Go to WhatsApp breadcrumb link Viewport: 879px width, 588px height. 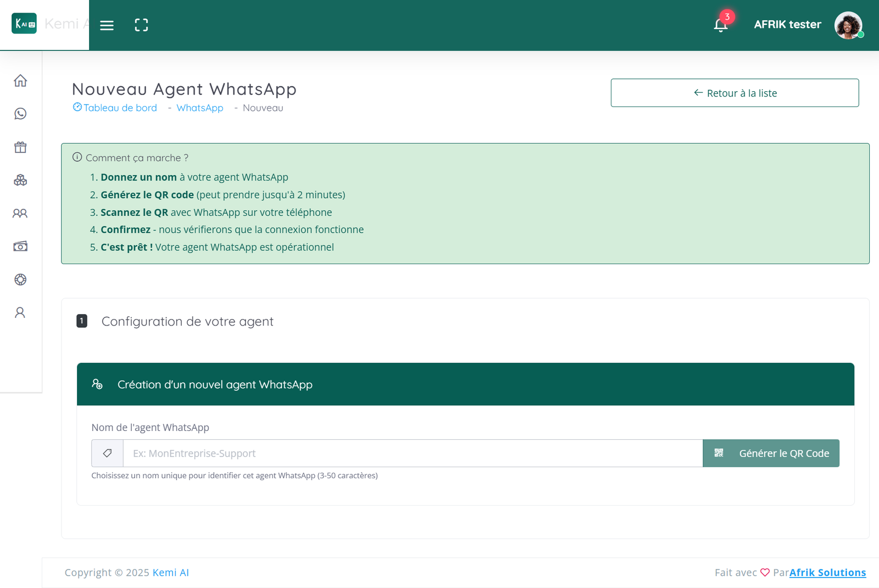(x=200, y=108)
